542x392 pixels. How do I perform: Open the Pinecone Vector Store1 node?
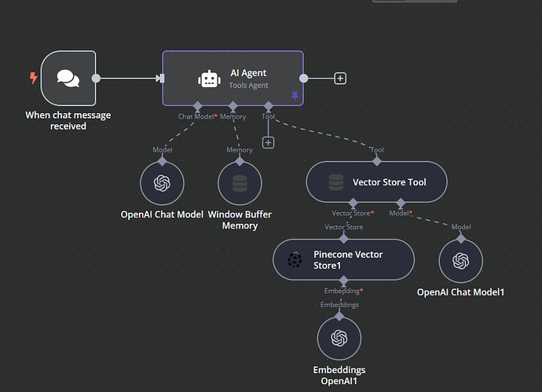click(343, 259)
